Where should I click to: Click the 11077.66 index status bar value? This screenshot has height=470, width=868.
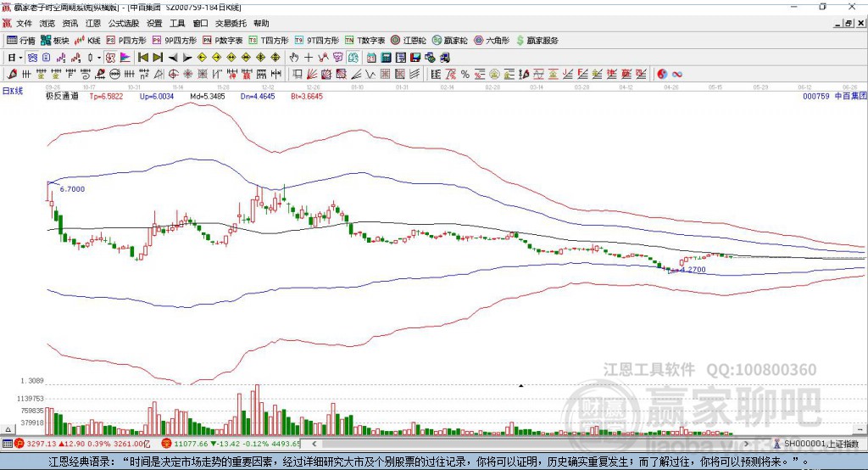tap(192, 444)
